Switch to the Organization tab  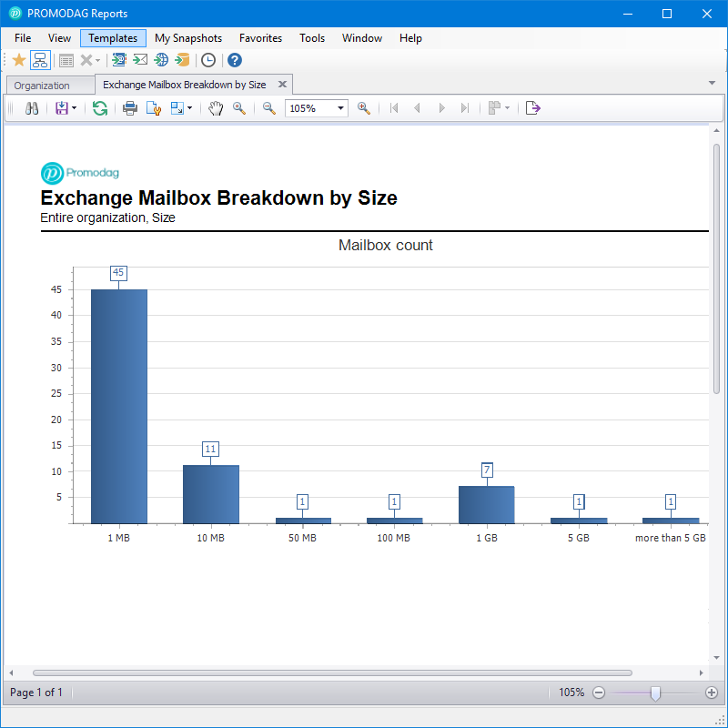[x=51, y=86]
